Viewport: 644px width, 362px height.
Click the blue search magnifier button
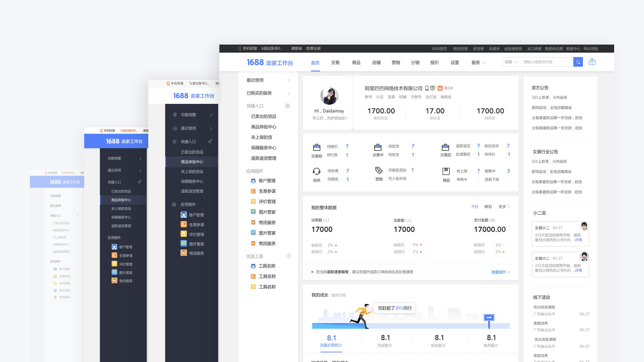coord(578,62)
